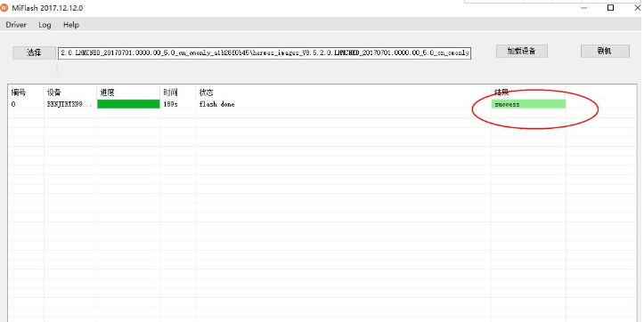Screen dimensions: 644x322
Task: Click into the firmware path text field
Action: [x=264, y=52]
